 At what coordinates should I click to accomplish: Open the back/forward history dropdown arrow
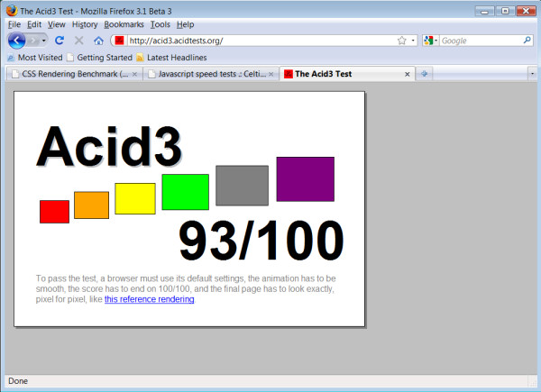coord(44,41)
